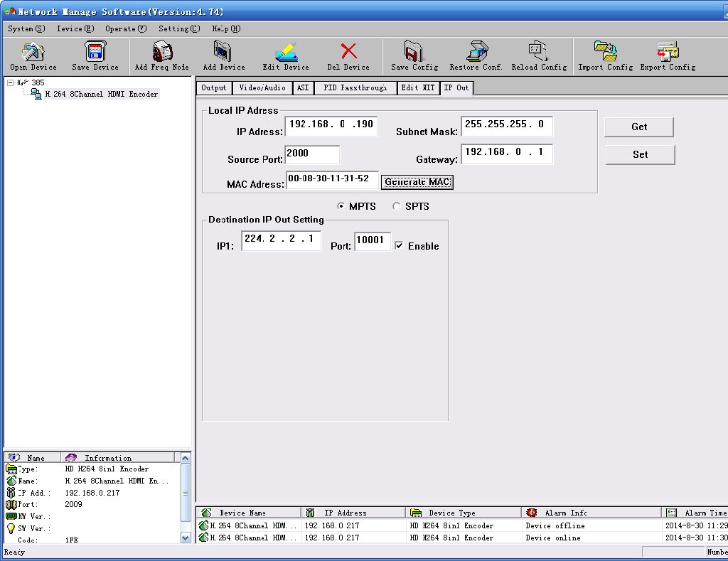Collapse the 385 tree node
The height and width of the screenshot is (561, 728).
click(10, 82)
